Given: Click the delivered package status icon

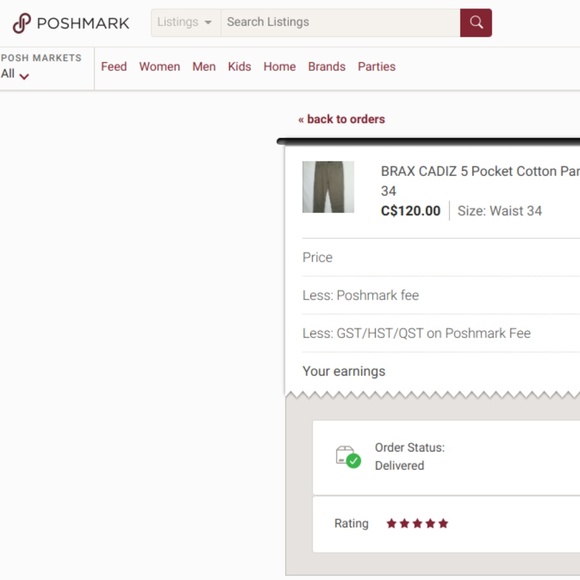Looking at the screenshot, I should [348, 457].
